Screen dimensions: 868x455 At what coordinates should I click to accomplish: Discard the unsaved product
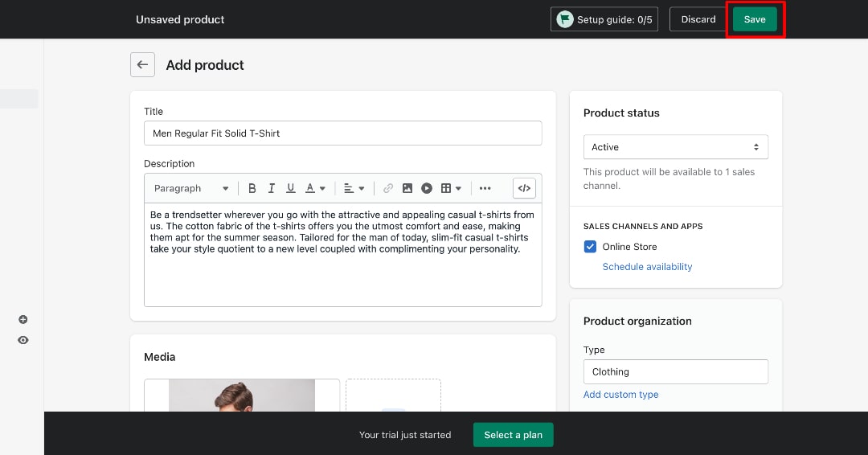tap(698, 19)
